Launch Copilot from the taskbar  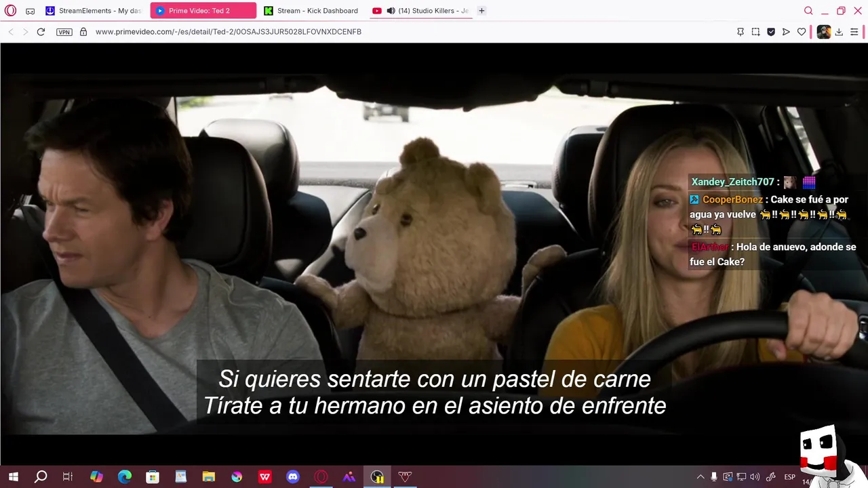click(x=96, y=477)
